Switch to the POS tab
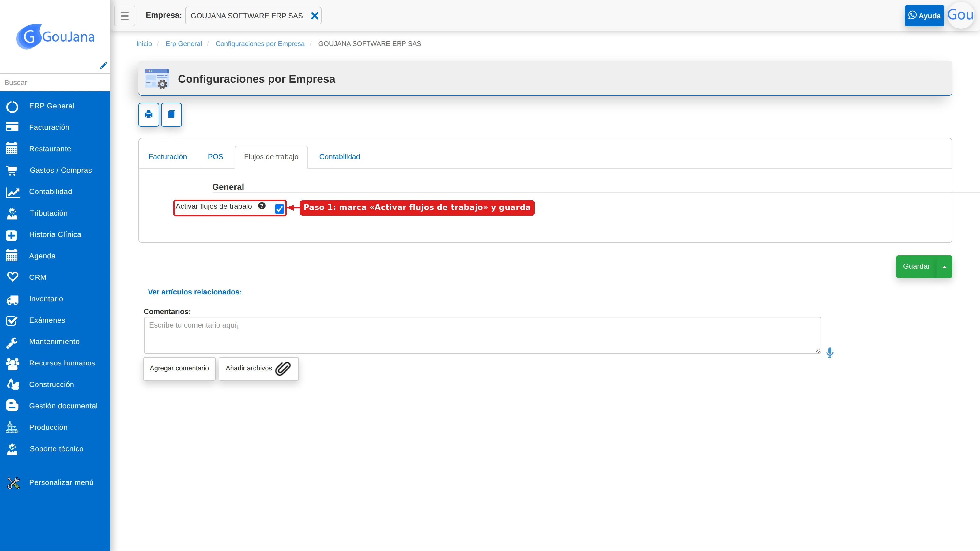The width and height of the screenshot is (980, 551). pyautogui.click(x=215, y=157)
